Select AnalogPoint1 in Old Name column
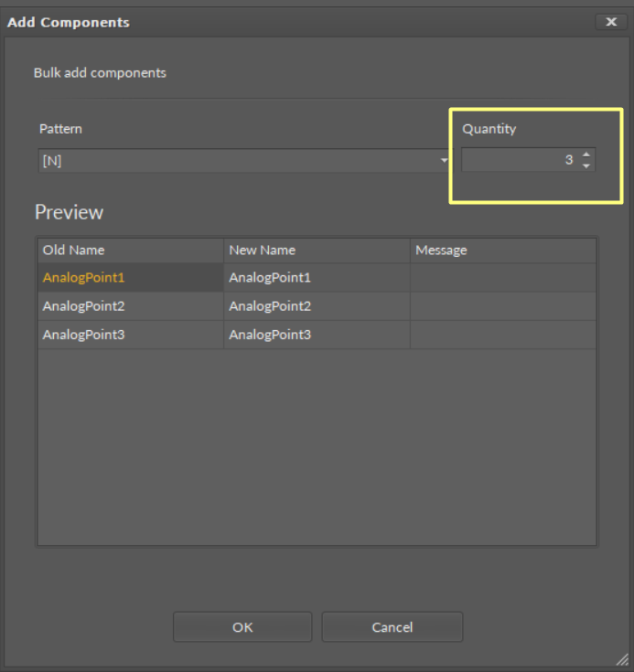Image resolution: width=634 pixels, height=672 pixels. (x=84, y=278)
